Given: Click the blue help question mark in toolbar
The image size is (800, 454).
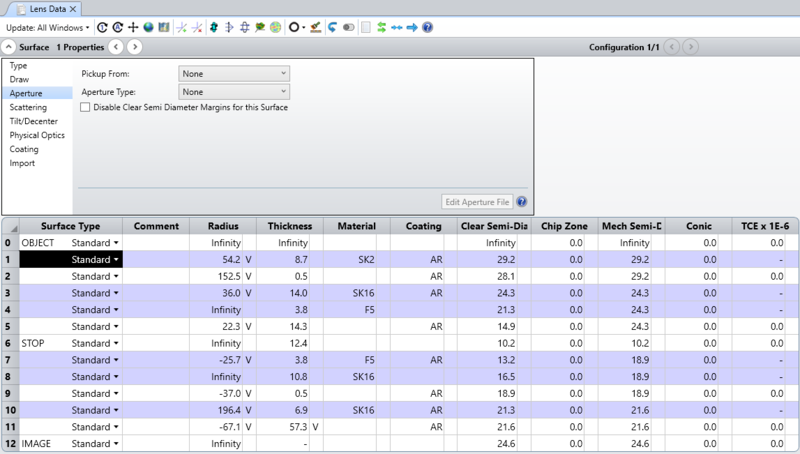Looking at the screenshot, I should [x=427, y=27].
